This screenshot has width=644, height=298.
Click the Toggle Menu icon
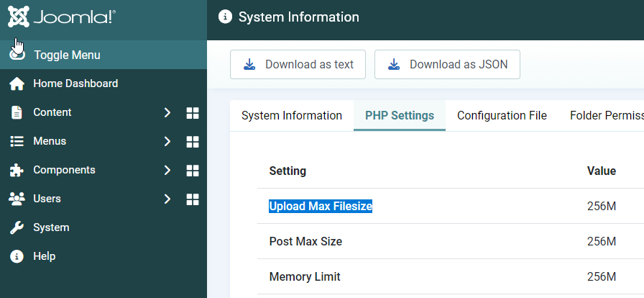tap(17, 55)
